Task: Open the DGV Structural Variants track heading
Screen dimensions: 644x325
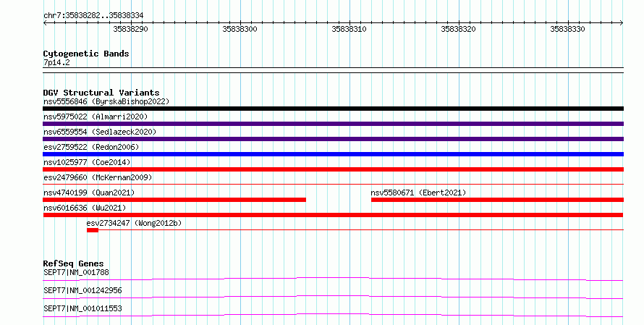Action: coord(101,93)
